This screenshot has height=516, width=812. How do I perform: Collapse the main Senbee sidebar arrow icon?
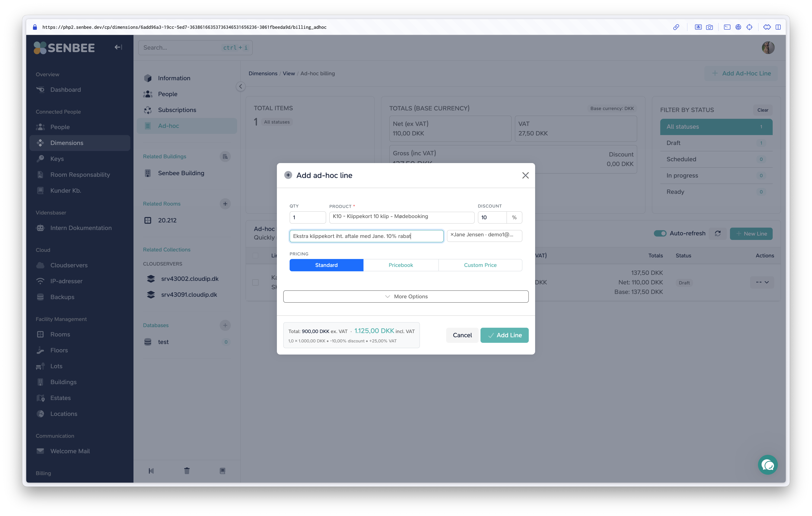point(118,47)
